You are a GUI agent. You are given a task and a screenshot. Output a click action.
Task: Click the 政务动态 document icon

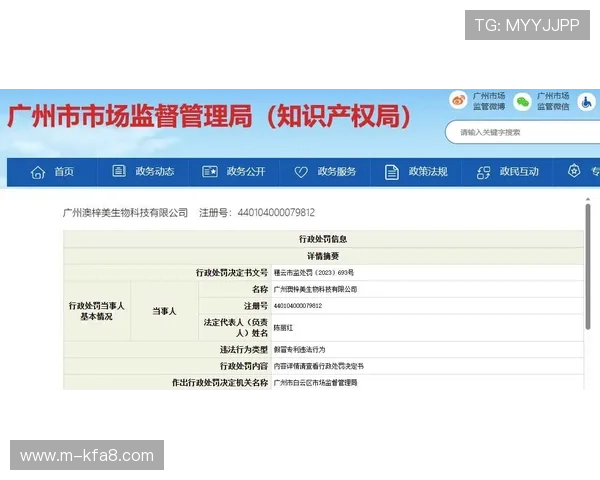click(x=119, y=171)
